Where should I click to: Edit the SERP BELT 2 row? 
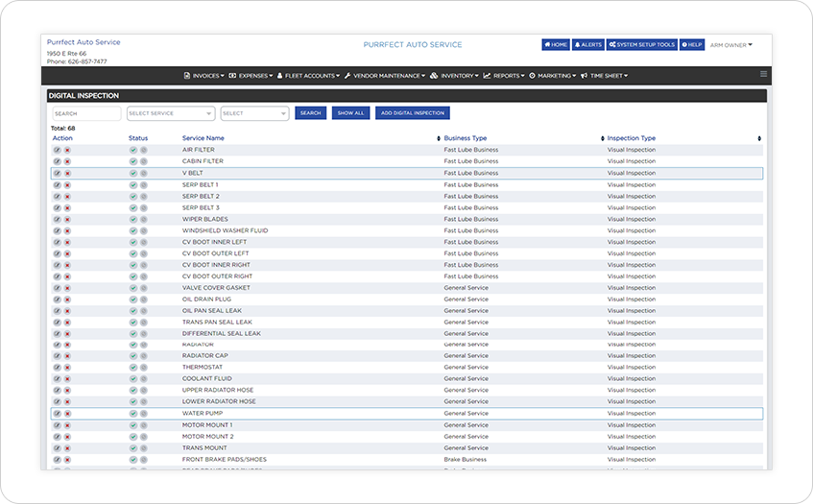tap(57, 197)
